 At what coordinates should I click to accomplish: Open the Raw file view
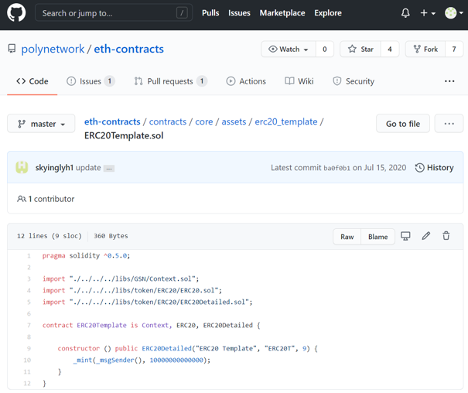(347, 237)
